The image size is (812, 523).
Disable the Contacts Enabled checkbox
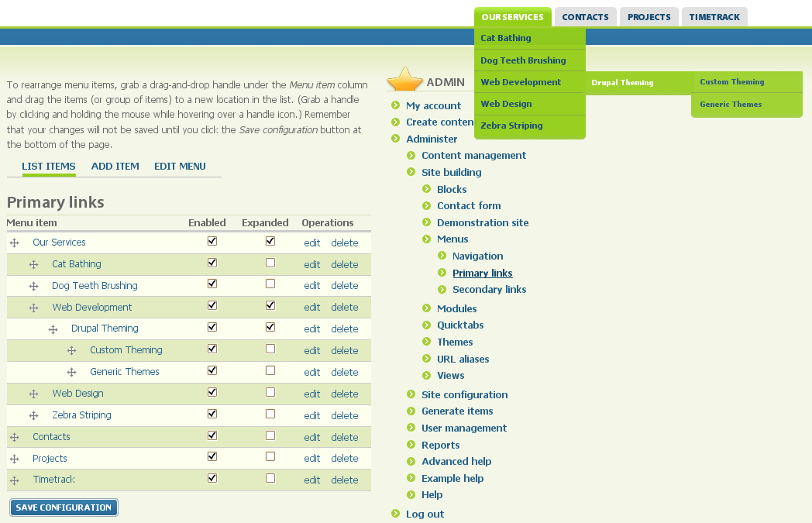212,435
